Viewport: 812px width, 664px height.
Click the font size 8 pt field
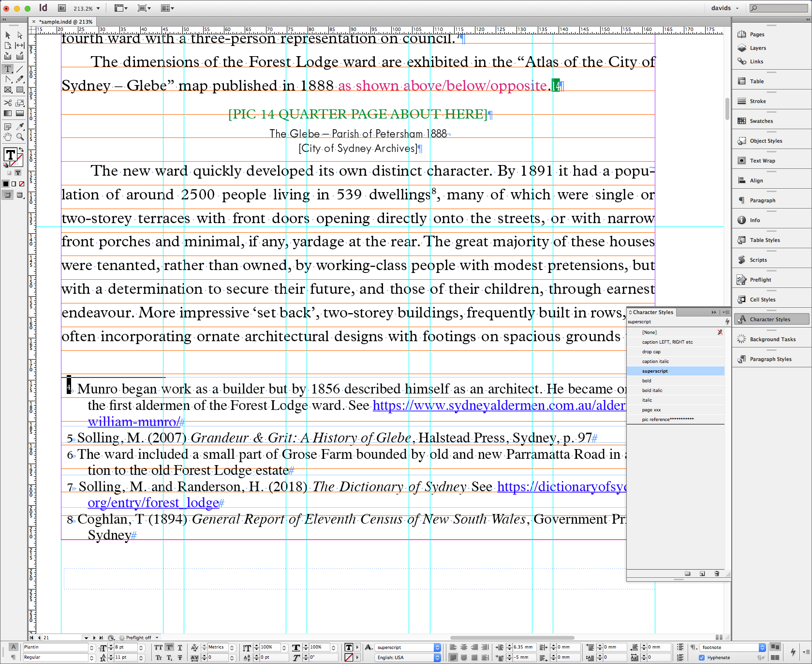tap(125, 648)
